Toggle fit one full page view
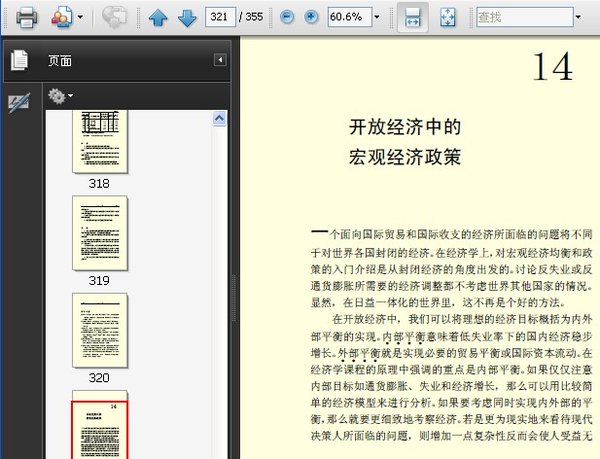600x459 pixels. point(447,18)
